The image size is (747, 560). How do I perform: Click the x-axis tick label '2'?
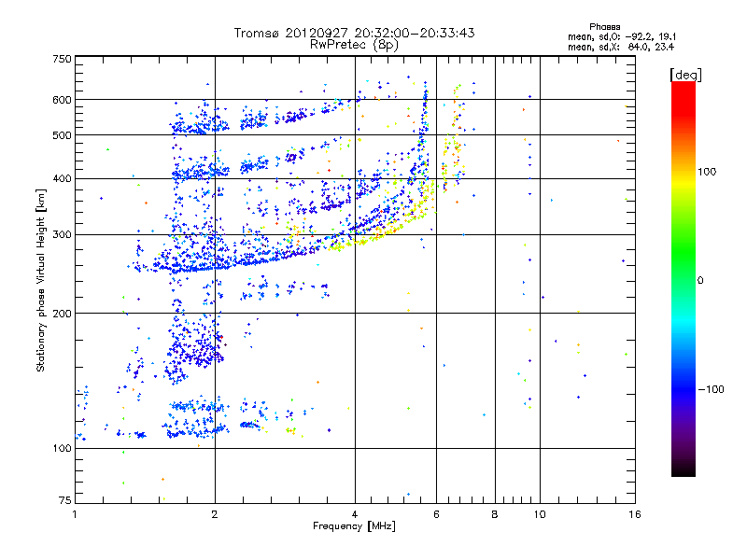pos(215,514)
